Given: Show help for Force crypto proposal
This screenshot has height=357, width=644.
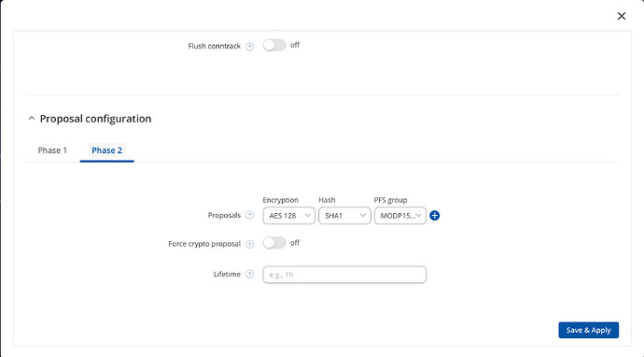Looking at the screenshot, I should coord(250,244).
